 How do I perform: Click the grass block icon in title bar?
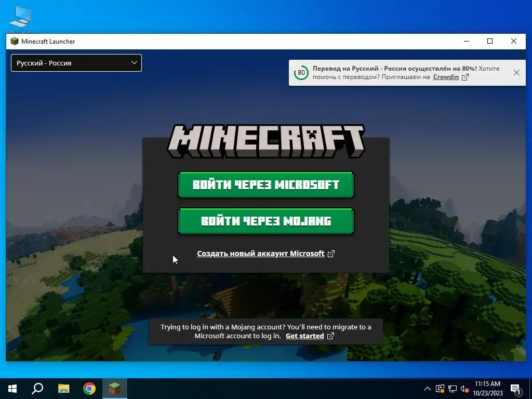(x=14, y=42)
